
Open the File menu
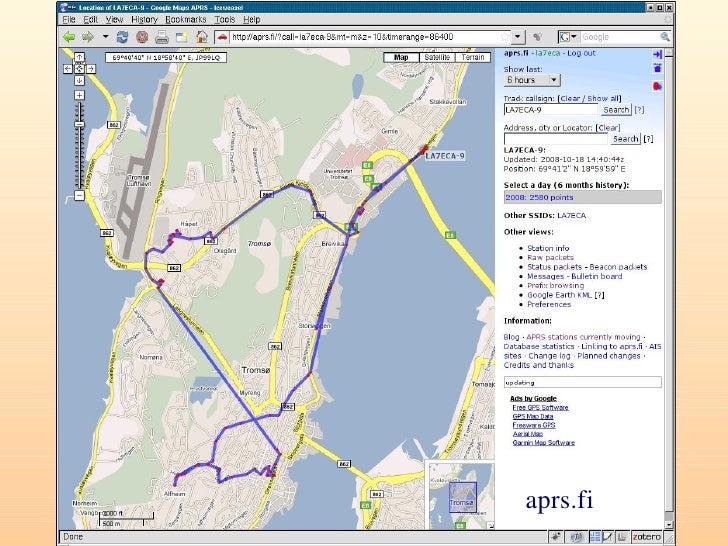[x=69, y=20]
